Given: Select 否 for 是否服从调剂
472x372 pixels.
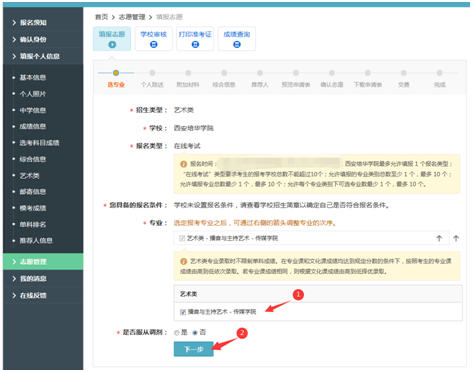Looking at the screenshot, I should pyautogui.click(x=195, y=333).
